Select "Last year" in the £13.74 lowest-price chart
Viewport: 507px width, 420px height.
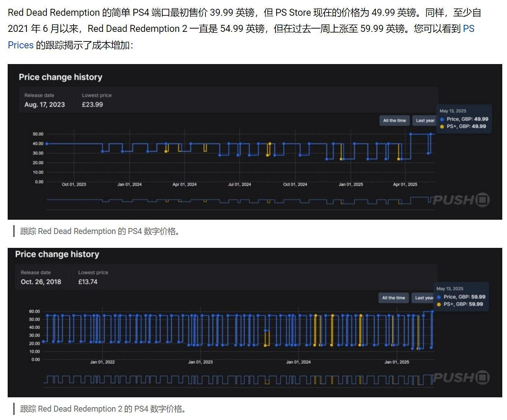point(423,298)
